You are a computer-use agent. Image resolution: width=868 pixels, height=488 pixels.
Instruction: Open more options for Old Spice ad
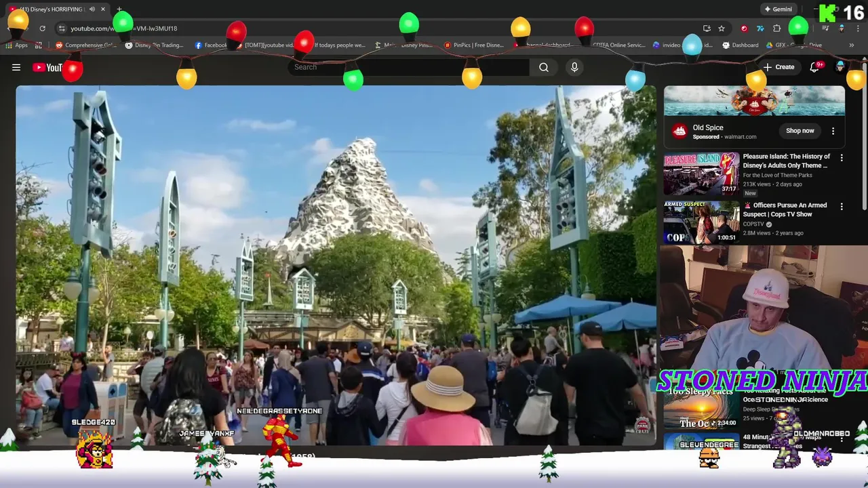click(x=833, y=131)
